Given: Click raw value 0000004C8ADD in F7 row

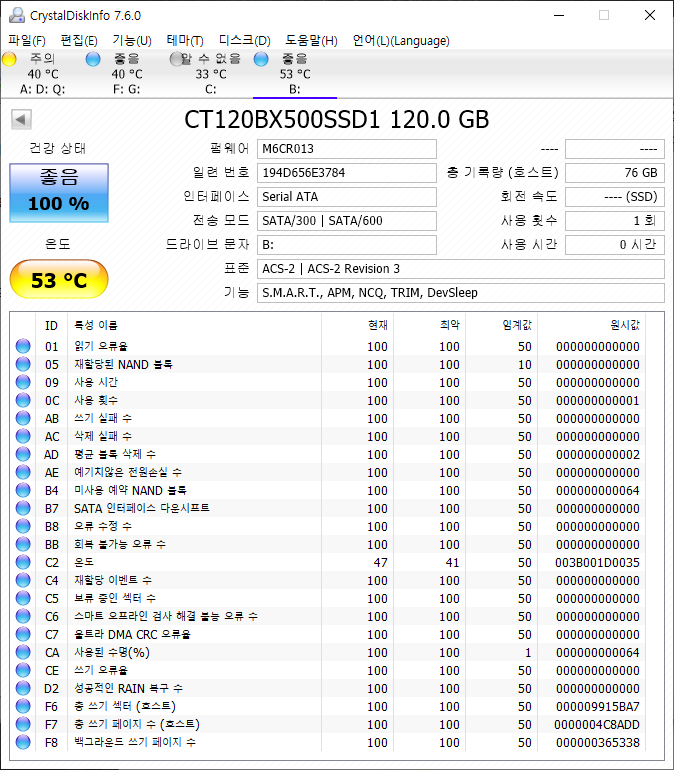Looking at the screenshot, I should pos(597,725).
